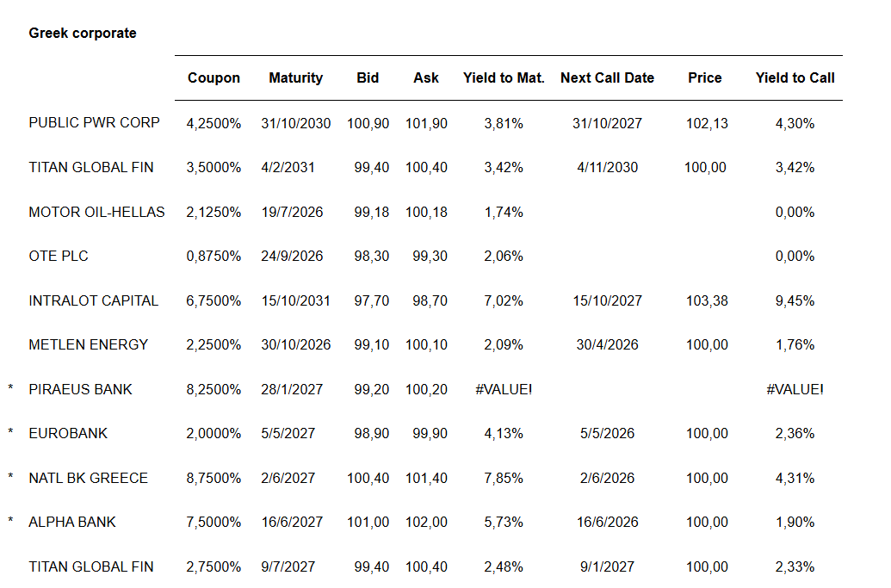The width and height of the screenshot is (891, 588).
Task: Click the MOTOR OIL-HELLAS bond name
Action: 96,212
